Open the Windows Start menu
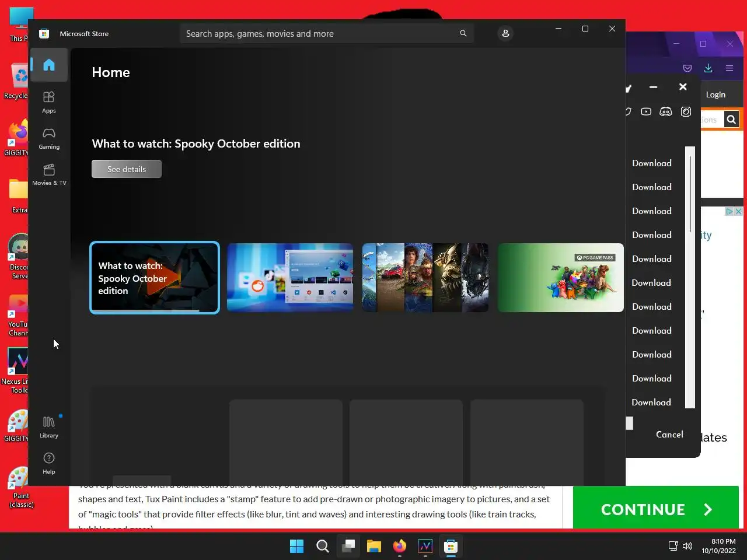This screenshot has height=560, width=747. click(296, 547)
